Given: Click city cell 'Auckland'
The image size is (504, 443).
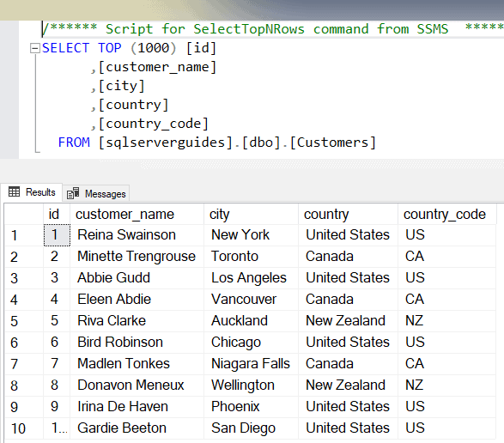Looking at the screenshot, I should [251, 321].
